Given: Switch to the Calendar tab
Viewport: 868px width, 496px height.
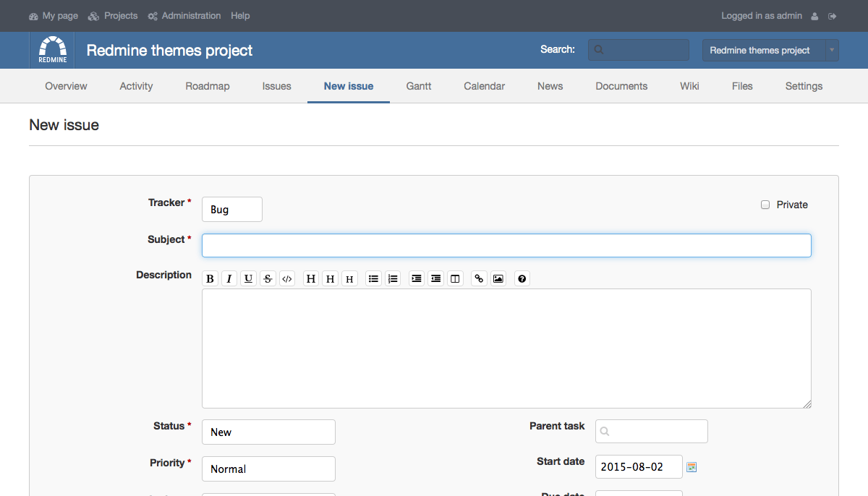Looking at the screenshot, I should click(x=485, y=86).
